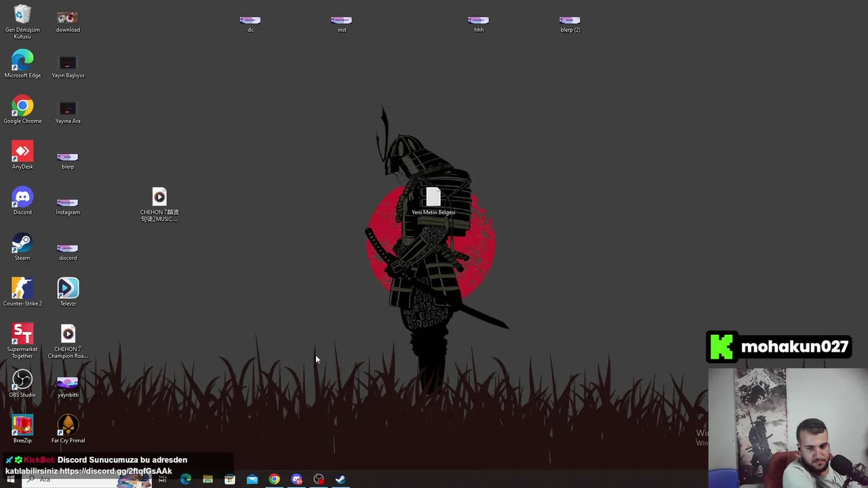Select the Yeni Metin Belgesi text file
Image resolution: width=868 pixels, height=488 pixels.
(433, 202)
